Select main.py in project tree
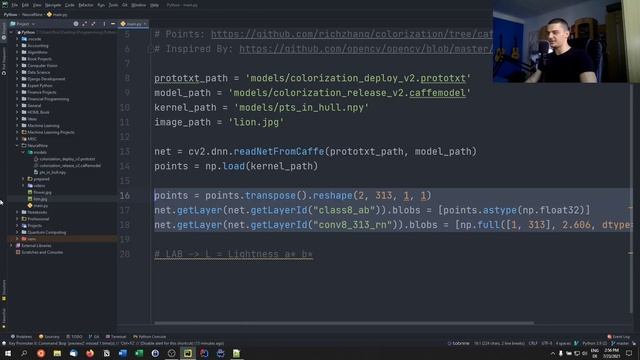This screenshot has height=360, width=640. [x=40, y=206]
